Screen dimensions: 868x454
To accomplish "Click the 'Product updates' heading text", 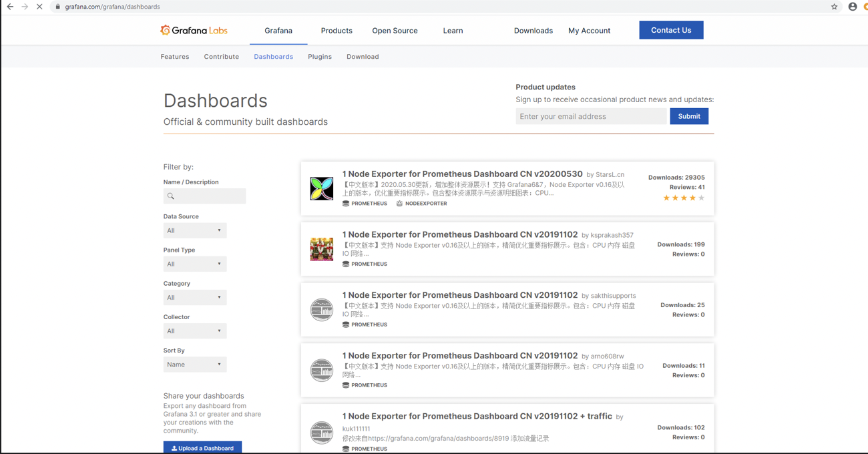I will 546,87.
